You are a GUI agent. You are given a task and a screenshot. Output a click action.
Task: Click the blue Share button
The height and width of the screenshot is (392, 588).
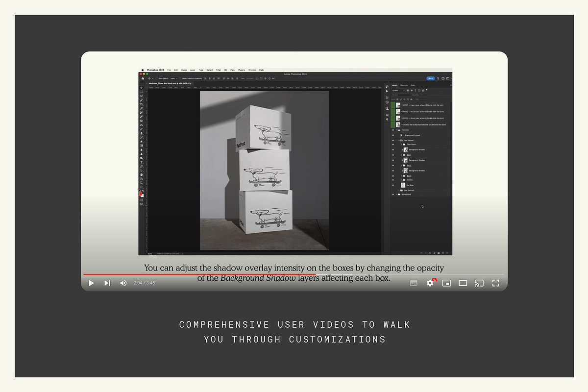tap(431, 78)
